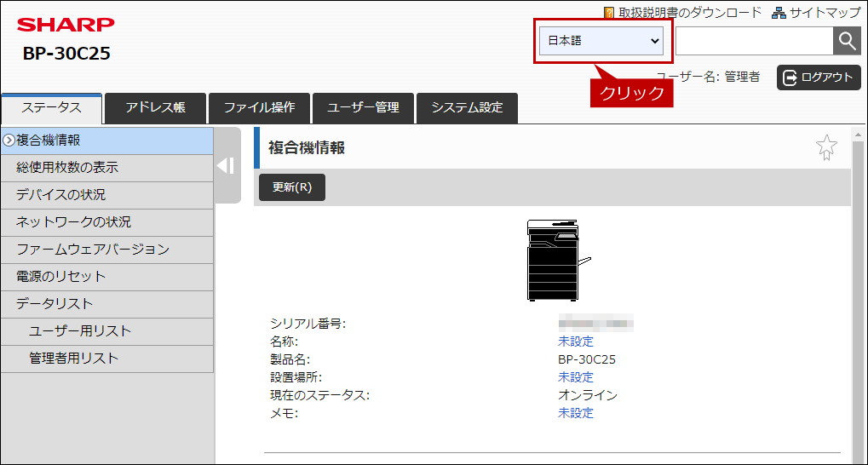This screenshot has height=465, width=868.
Task: Open 取扱説明書のダウンロード link
Action: [x=683, y=12]
